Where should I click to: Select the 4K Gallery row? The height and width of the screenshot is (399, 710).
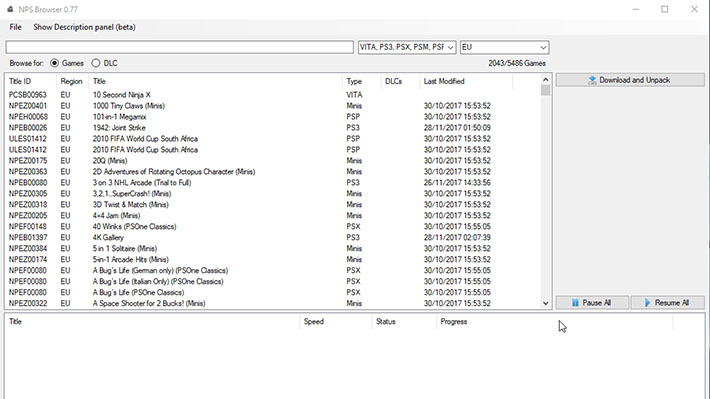point(273,237)
